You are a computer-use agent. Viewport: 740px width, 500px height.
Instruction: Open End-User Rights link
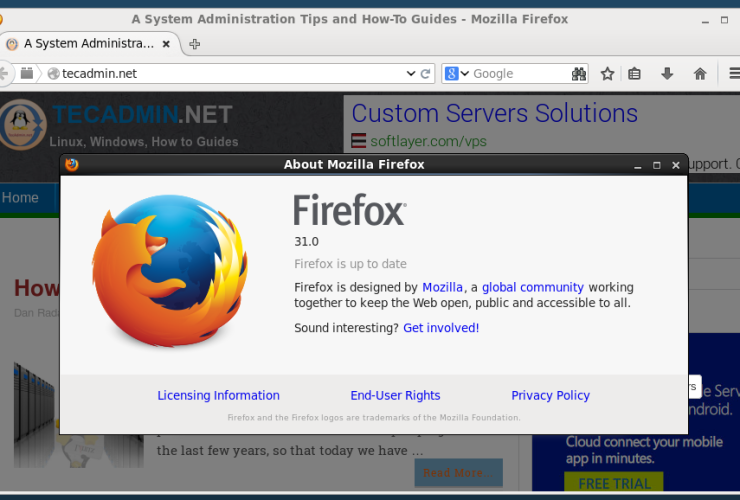(x=395, y=396)
